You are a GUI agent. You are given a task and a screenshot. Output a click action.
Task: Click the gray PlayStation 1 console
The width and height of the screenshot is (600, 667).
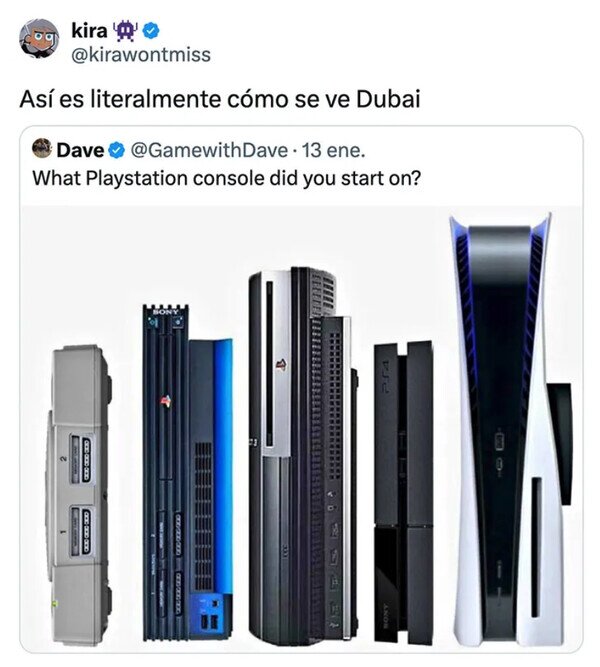(x=79, y=495)
